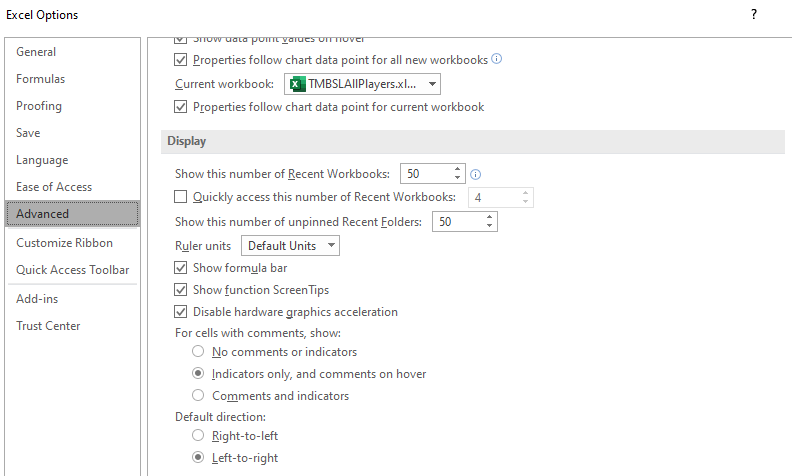The height and width of the screenshot is (476, 792).
Task: Toggle Show formula bar checkbox
Action: tap(180, 268)
